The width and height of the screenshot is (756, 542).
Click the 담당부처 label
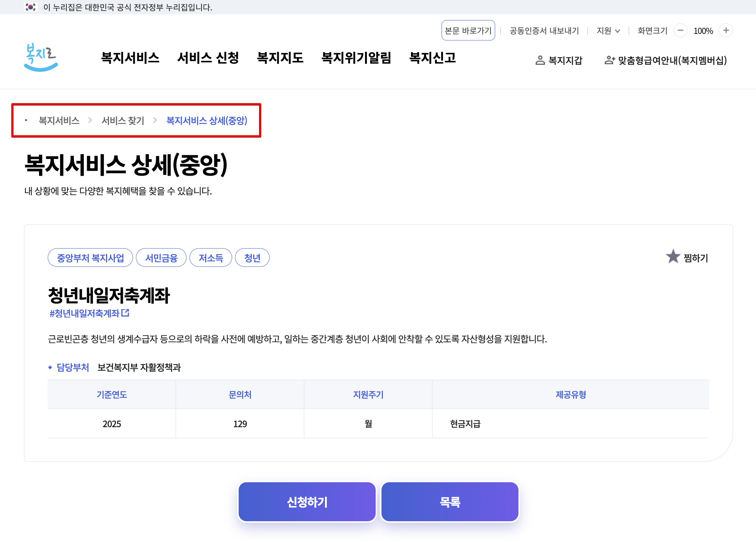[x=73, y=367]
